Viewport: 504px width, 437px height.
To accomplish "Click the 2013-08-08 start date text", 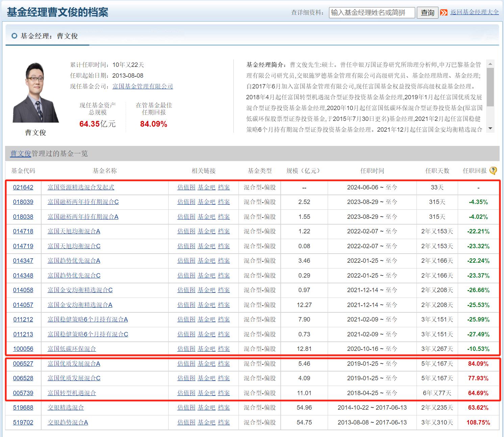I will [128, 76].
